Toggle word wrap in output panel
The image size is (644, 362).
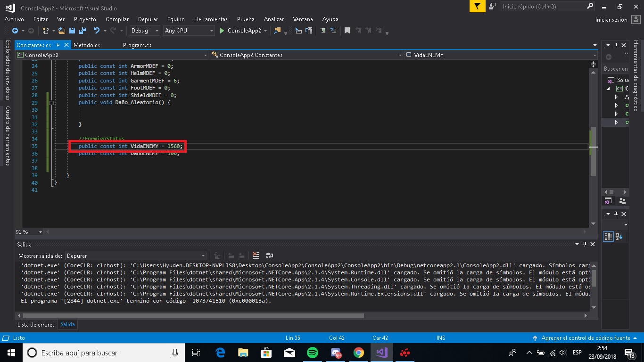(x=270, y=255)
